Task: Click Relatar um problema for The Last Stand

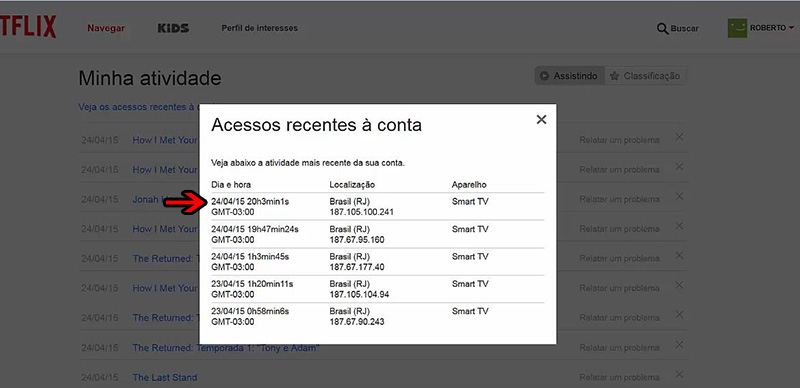Action: [x=619, y=377]
